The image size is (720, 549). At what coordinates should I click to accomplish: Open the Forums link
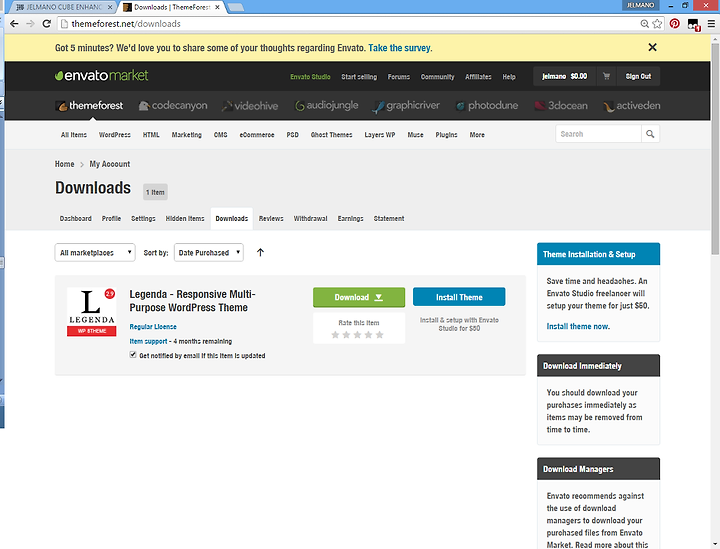pyautogui.click(x=399, y=77)
